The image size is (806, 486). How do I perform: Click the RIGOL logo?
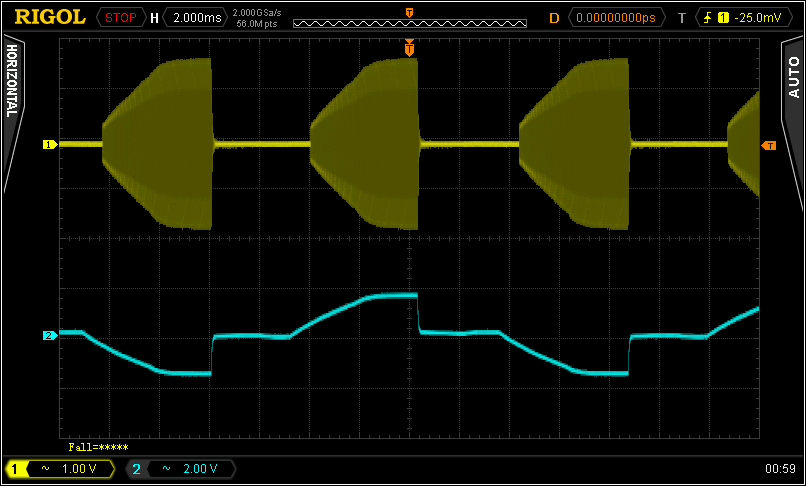(x=50, y=17)
